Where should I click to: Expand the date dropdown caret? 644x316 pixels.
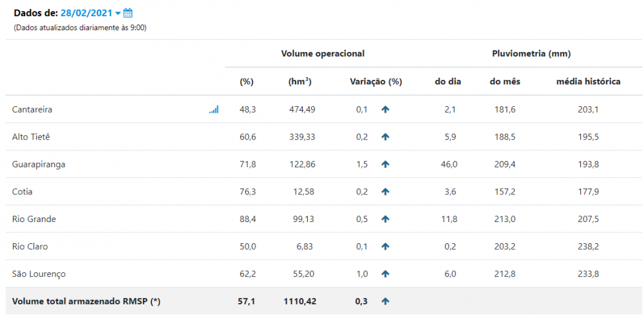point(118,14)
